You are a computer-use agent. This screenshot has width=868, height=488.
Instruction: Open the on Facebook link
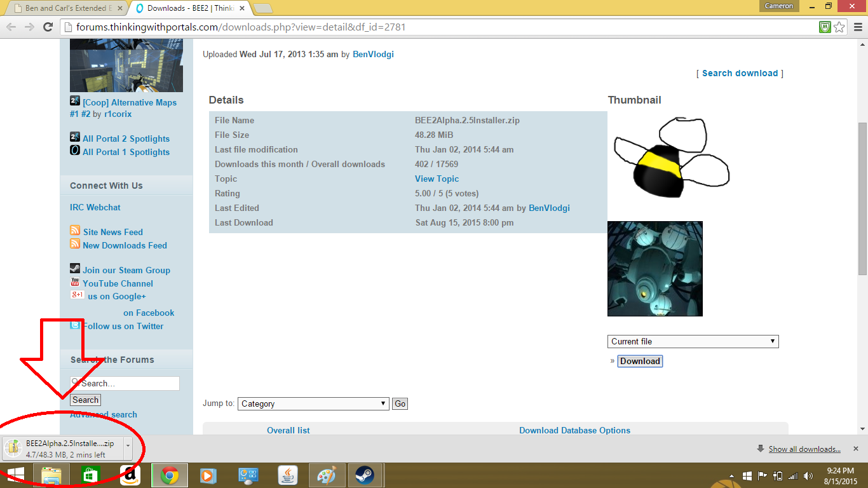click(x=149, y=313)
